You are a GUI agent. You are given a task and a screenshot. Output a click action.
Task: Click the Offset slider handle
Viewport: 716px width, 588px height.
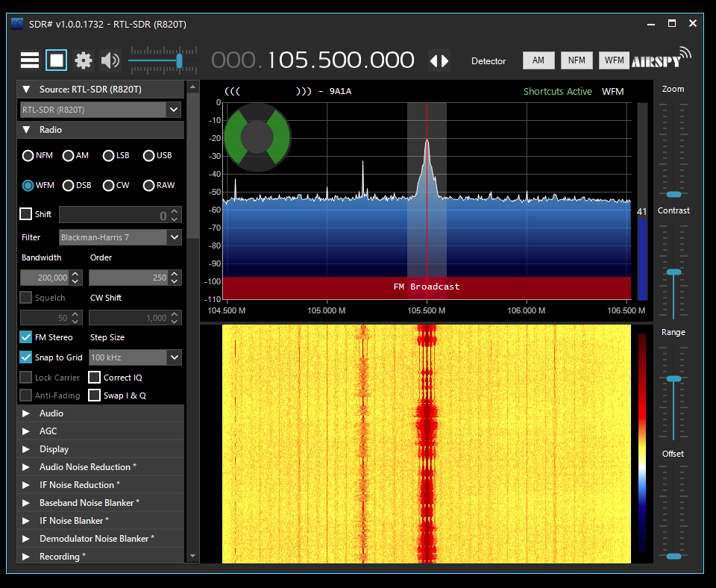[673, 556]
